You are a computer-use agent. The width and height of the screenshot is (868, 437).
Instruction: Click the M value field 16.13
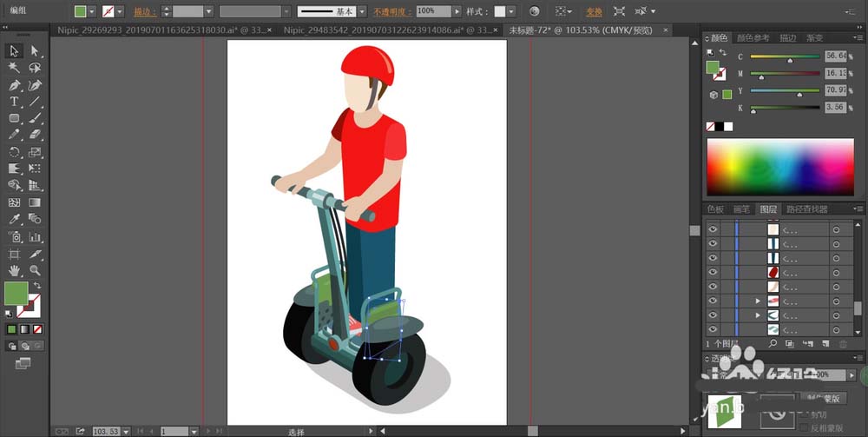point(835,73)
